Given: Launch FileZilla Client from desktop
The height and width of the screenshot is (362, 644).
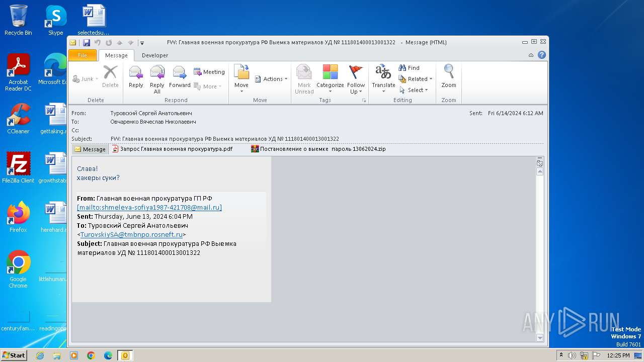Looking at the screenshot, I should [x=18, y=168].
